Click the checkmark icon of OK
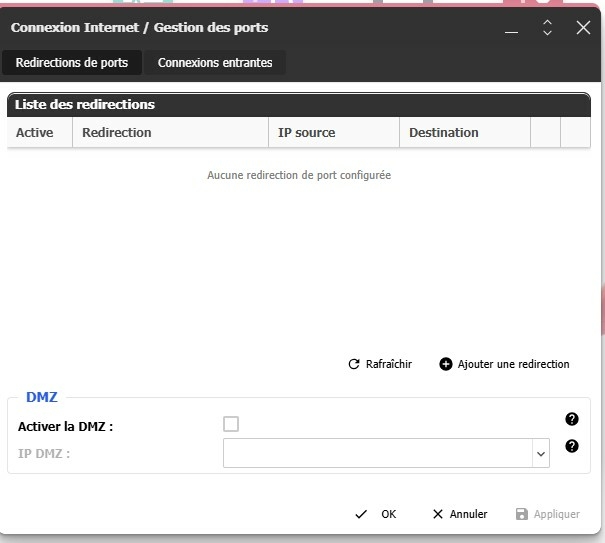This screenshot has width=605, height=543. pos(361,514)
